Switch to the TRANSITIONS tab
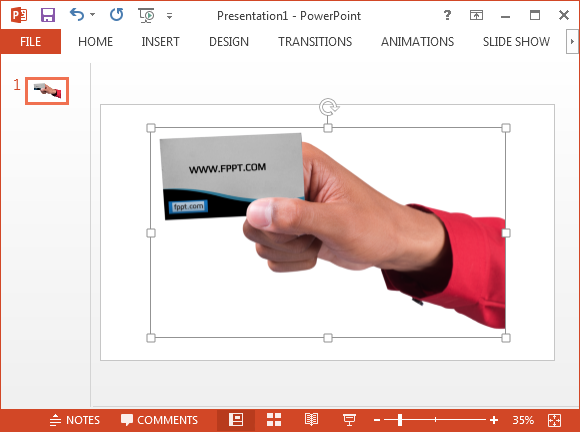This screenshot has width=580, height=432. point(315,41)
